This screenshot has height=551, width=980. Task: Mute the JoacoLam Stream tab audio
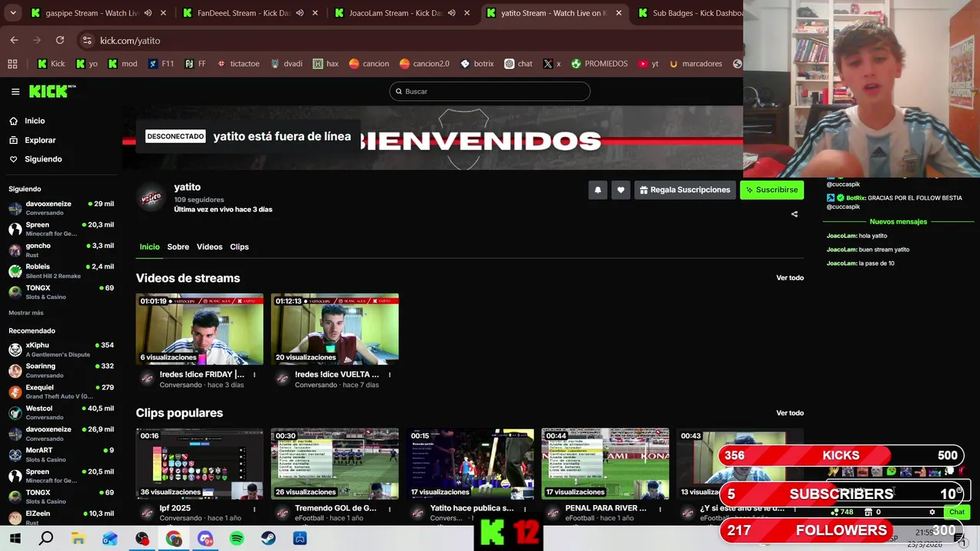[451, 13]
